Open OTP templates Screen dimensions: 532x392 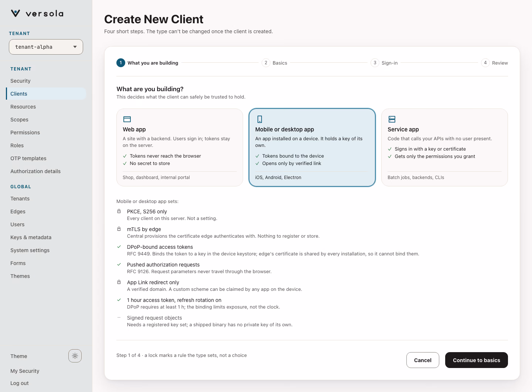point(46,158)
